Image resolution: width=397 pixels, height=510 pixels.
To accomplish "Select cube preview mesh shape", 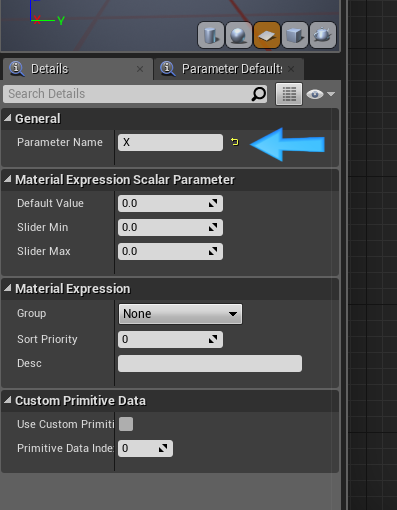I will pyautogui.click(x=295, y=35).
